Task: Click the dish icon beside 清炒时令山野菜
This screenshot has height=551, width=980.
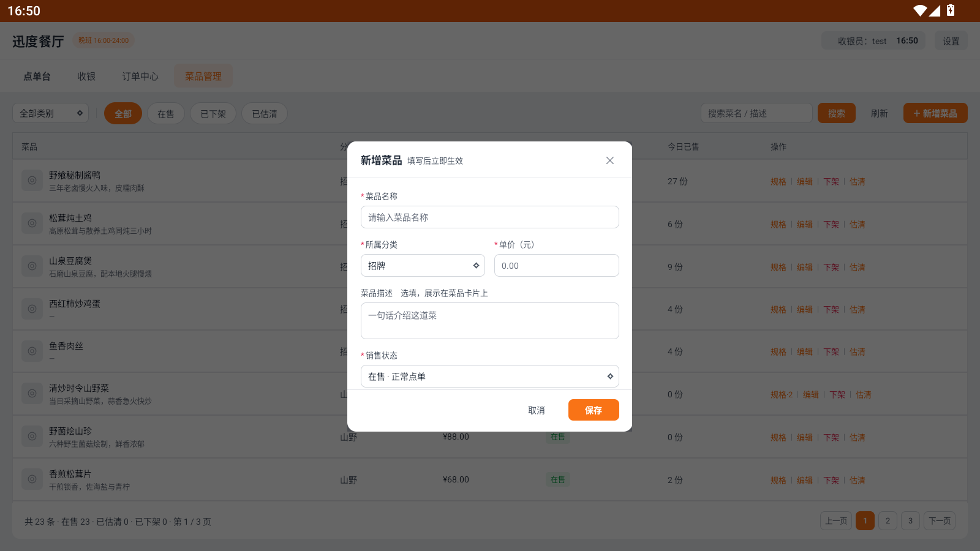Action: point(32,394)
